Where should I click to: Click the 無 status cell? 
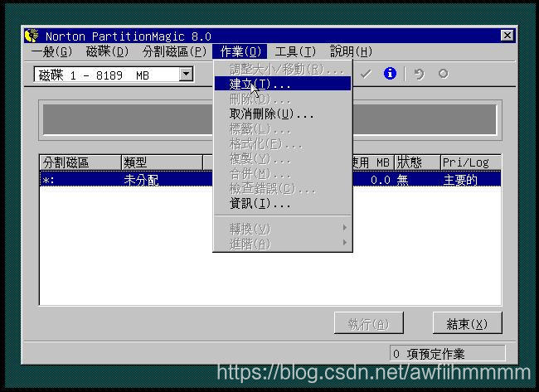402,180
